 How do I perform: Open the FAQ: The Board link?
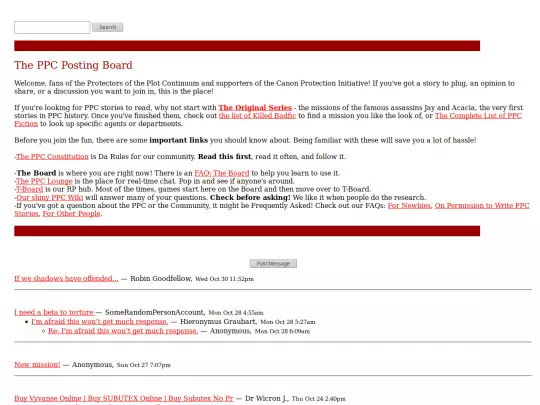pyautogui.click(x=222, y=173)
